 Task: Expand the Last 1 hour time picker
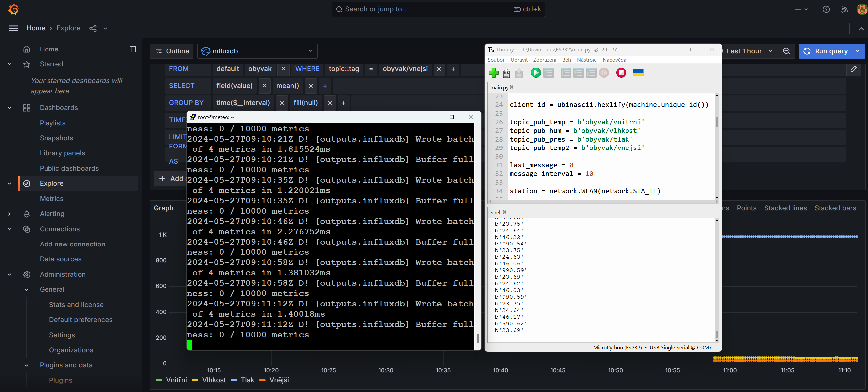[x=749, y=51]
